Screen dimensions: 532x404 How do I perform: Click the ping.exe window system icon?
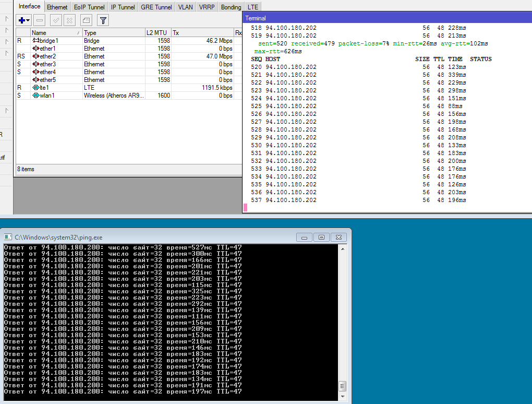pos(7,237)
